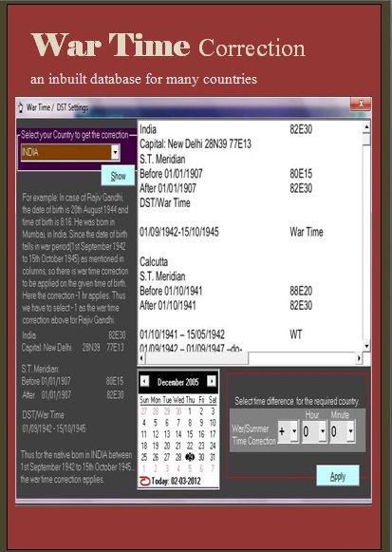Select December 15 in the calendar

click(x=190, y=434)
